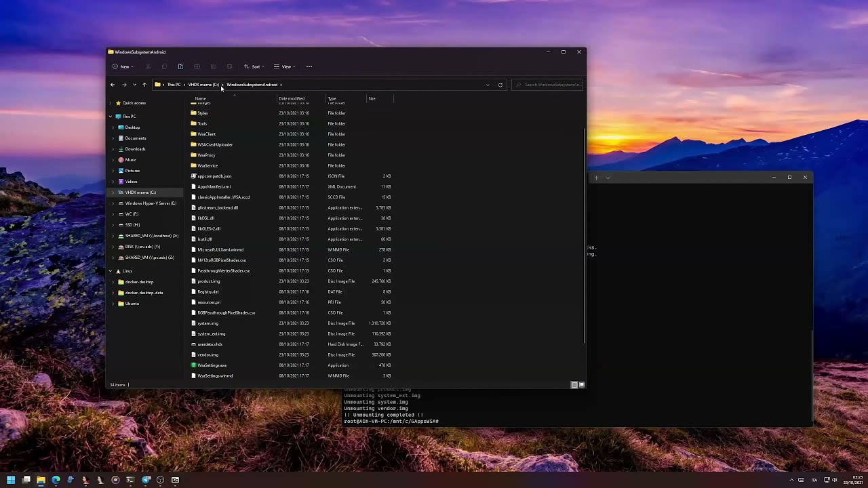Image resolution: width=868 pixels, height=488 pixels.
Task: Open File Explorer from the taskbar
Action: [41, 480]
